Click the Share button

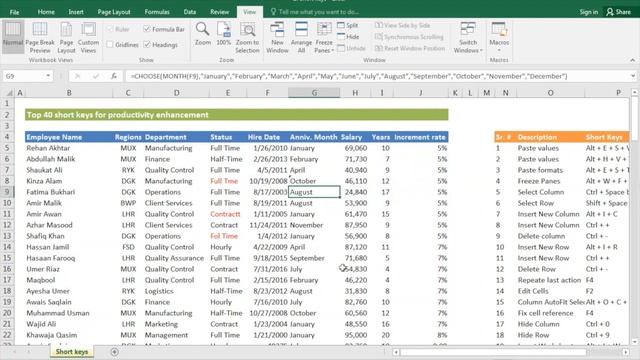pos(618,12)
